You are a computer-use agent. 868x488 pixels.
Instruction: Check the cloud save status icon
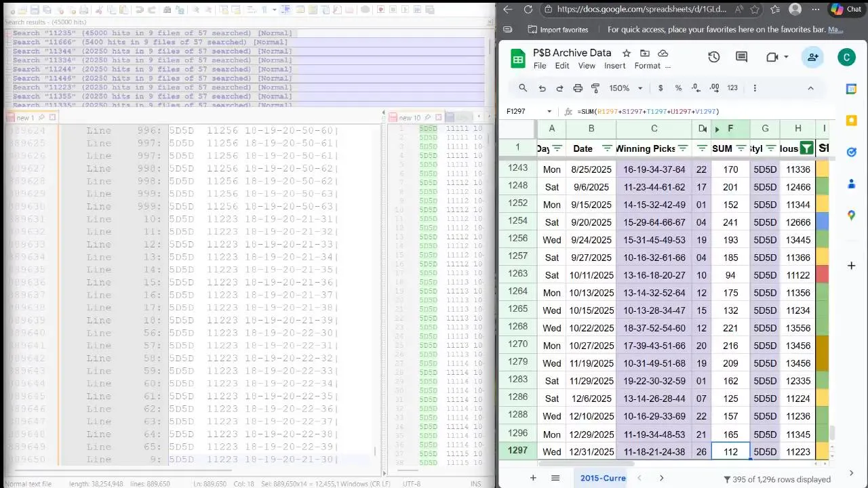click(x=663, y=53)
